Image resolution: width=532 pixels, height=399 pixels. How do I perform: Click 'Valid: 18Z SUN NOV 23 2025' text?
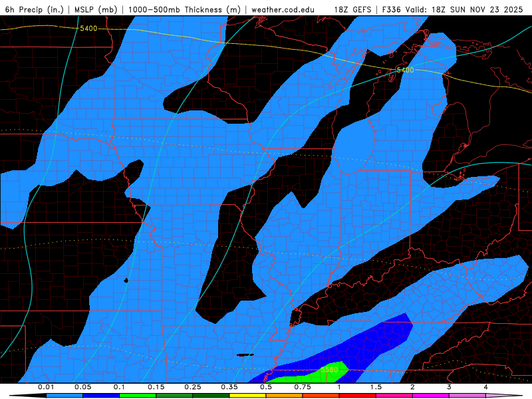pyautogui.click(x=464, y=9)
